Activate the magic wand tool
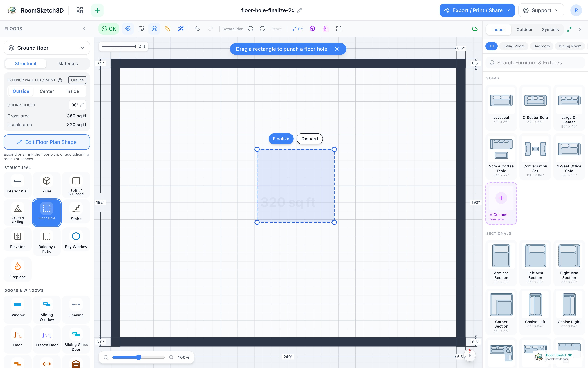588x368 pixels. click(181, 29)
